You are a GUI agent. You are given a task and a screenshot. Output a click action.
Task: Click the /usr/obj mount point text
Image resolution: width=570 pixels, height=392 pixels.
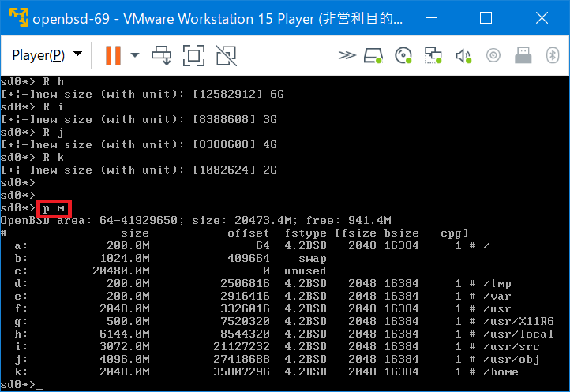click(x=512, y=360)
